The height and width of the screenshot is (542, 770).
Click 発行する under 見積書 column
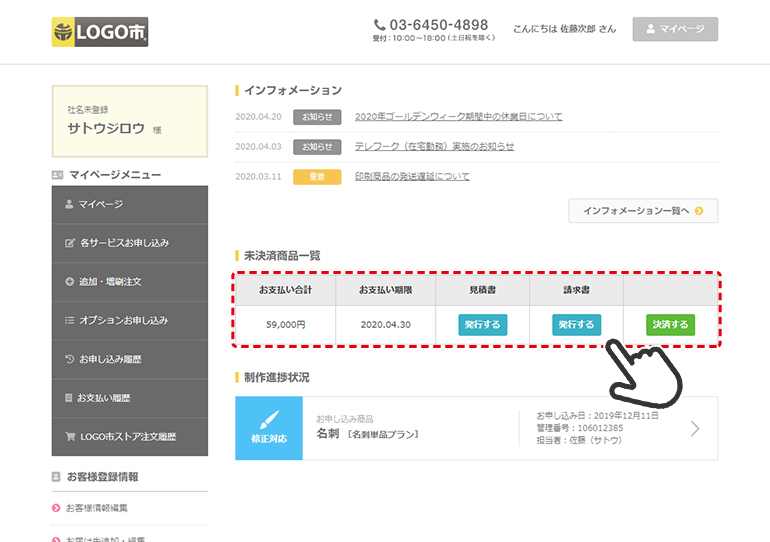[x=483, y=325]
